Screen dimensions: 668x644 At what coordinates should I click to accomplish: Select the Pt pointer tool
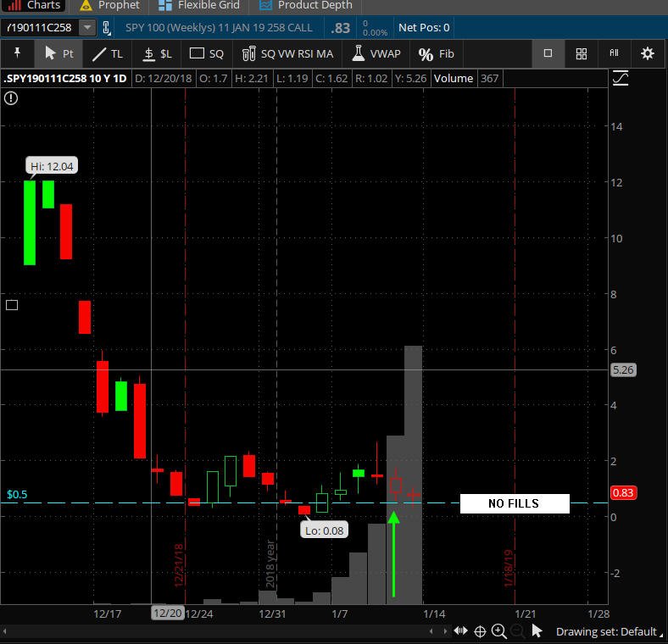tap(58, 53)
